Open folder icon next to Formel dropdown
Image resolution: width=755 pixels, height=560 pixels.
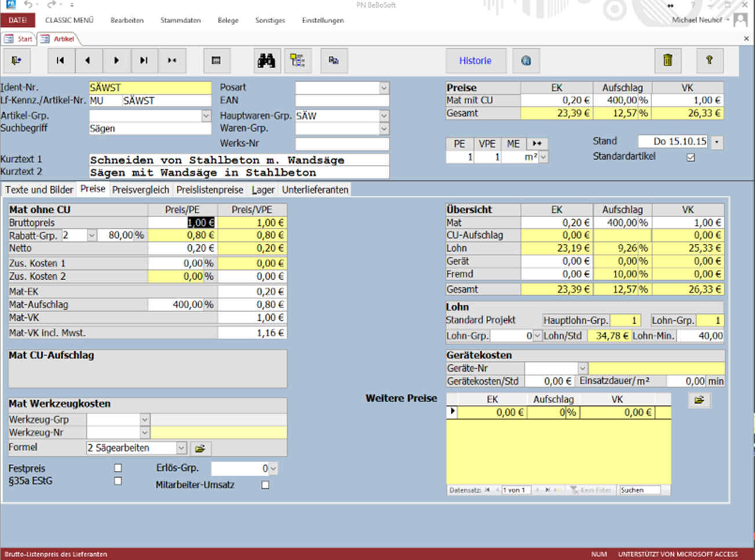point(200,448)
